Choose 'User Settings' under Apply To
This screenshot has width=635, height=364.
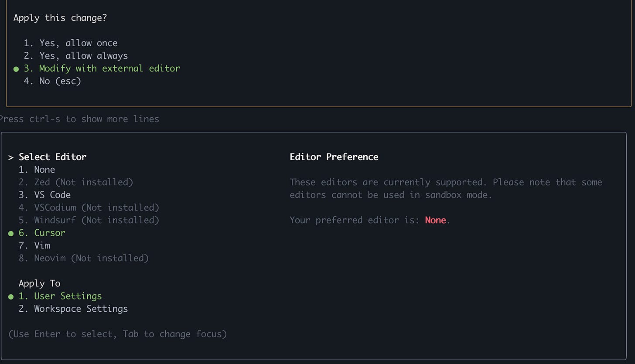pyautogui.click(x=68, y=296)
